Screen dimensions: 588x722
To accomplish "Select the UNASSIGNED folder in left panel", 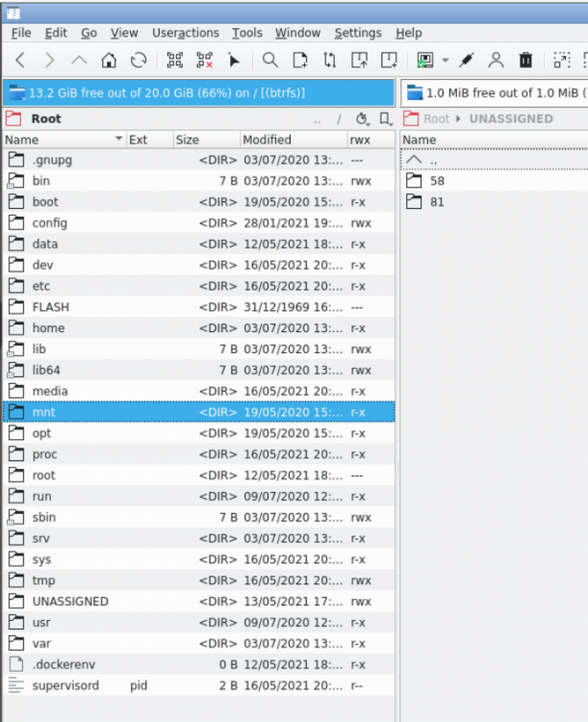I will (199, 602).
